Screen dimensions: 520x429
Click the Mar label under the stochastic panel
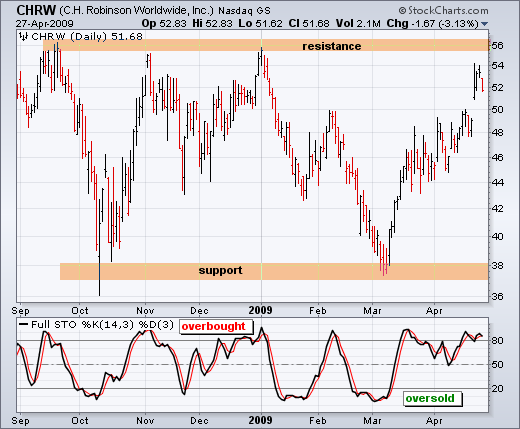(372, 421)
